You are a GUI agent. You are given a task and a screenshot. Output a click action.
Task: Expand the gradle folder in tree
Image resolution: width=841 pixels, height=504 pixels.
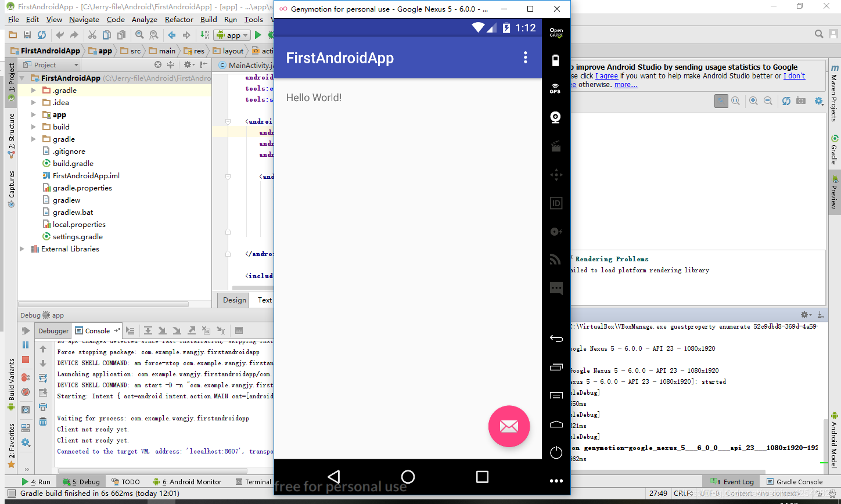33,139
